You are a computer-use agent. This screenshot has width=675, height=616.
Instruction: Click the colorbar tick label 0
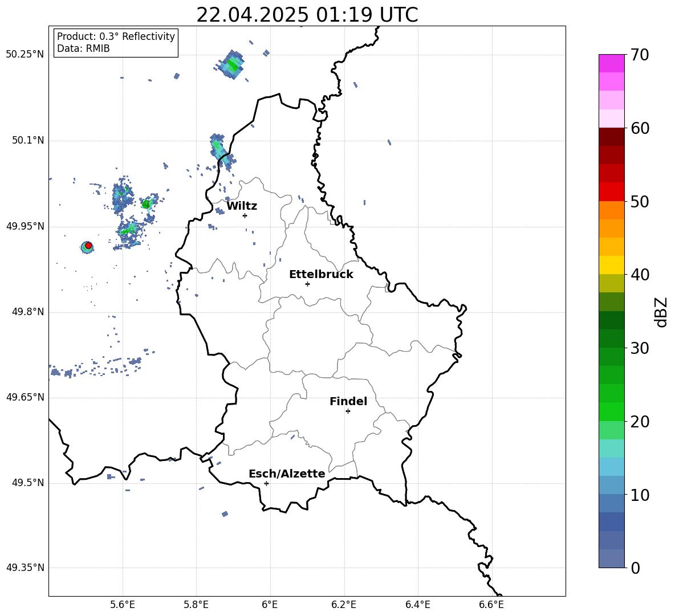click(x=635, y=568)
